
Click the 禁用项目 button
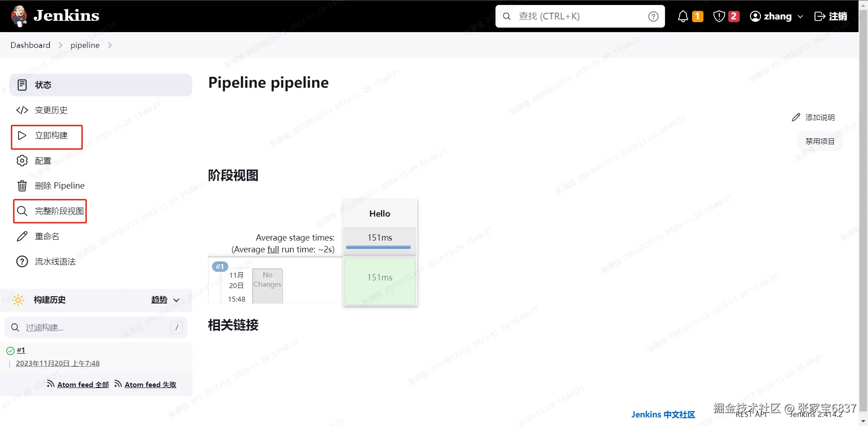coord(820,141)
